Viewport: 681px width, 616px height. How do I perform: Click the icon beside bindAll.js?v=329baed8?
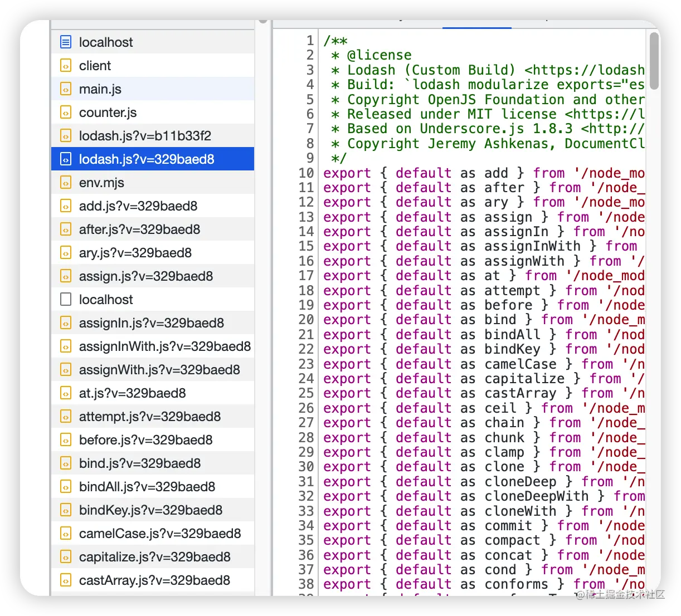[x=66, y=487]
